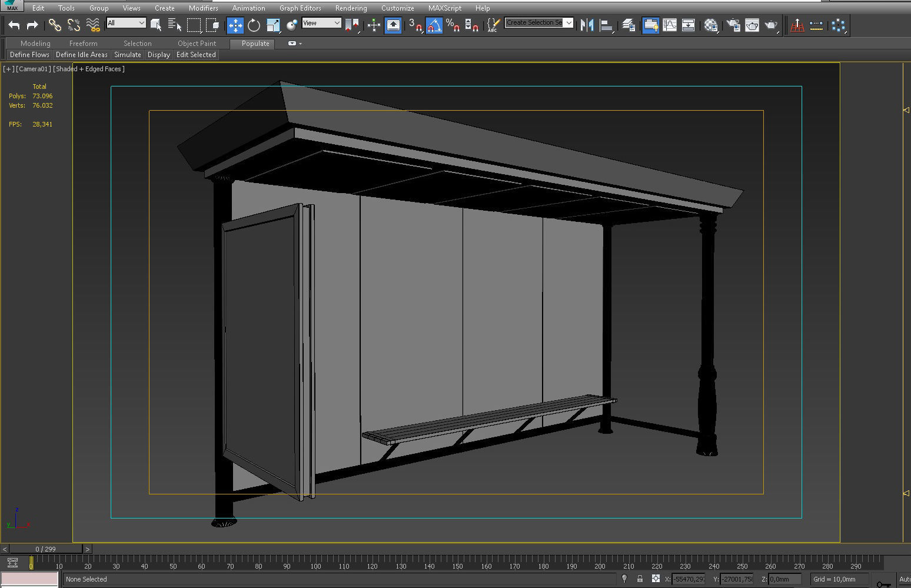Select the Select and Move tool
This screenshot has height=588, width=911.
click(x=235, y=25)
